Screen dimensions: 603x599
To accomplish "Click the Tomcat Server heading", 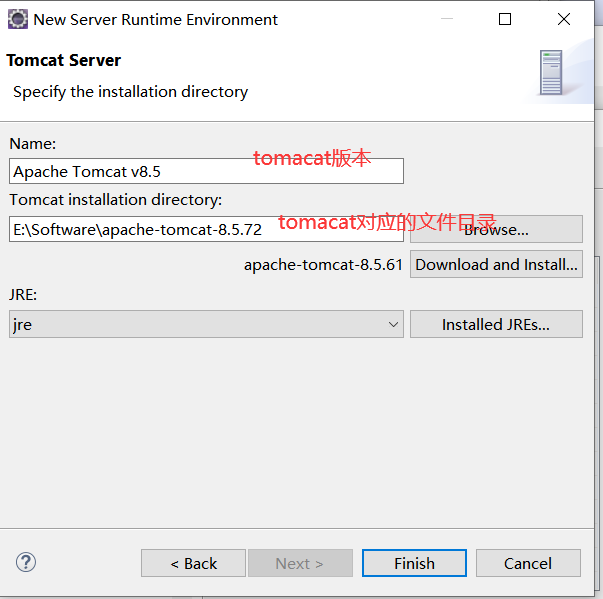I will (x=64, y=61).
